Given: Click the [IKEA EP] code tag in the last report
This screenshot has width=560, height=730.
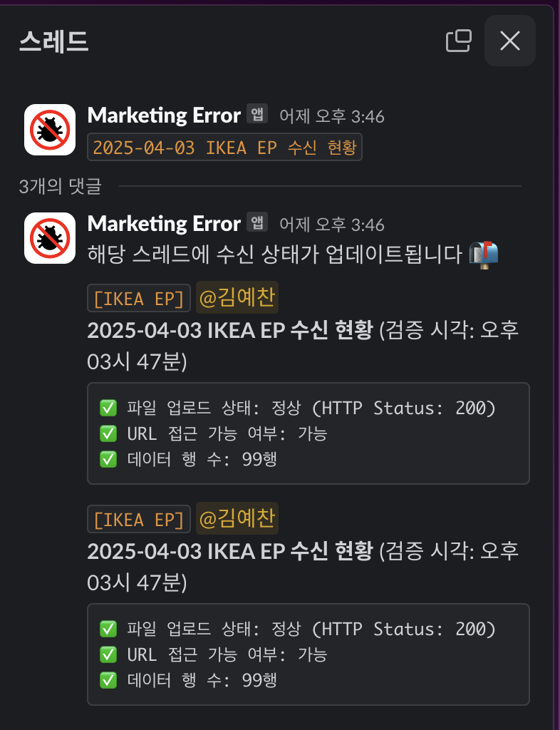Looking at the screenshot, I should tap(139, 519).
